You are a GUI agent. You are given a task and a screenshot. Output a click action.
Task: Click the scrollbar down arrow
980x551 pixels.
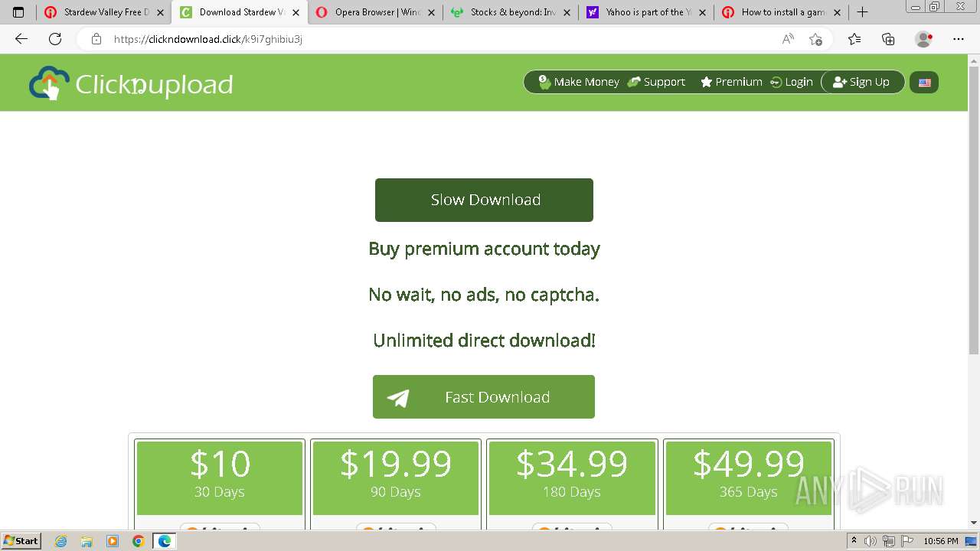click(x=974, y=523)
